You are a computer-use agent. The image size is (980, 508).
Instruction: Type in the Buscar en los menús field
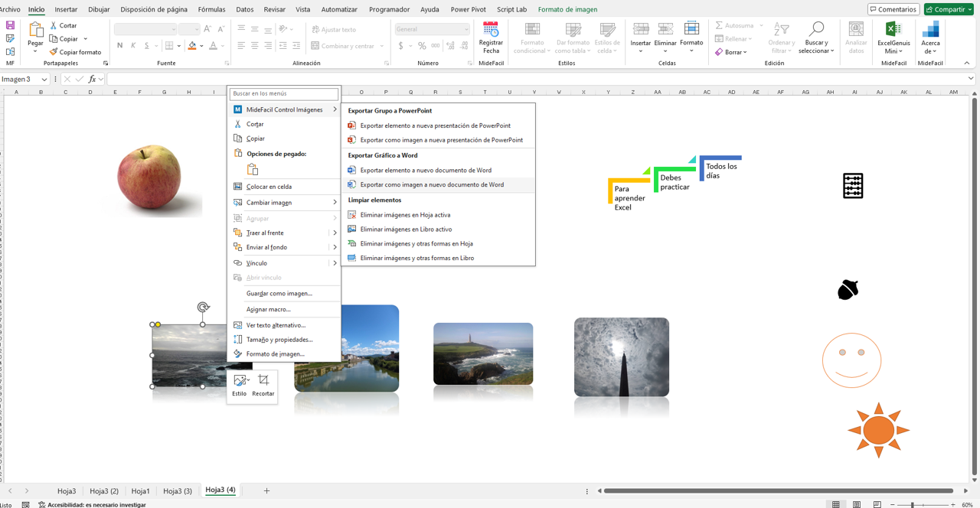(x=284, y=93)
